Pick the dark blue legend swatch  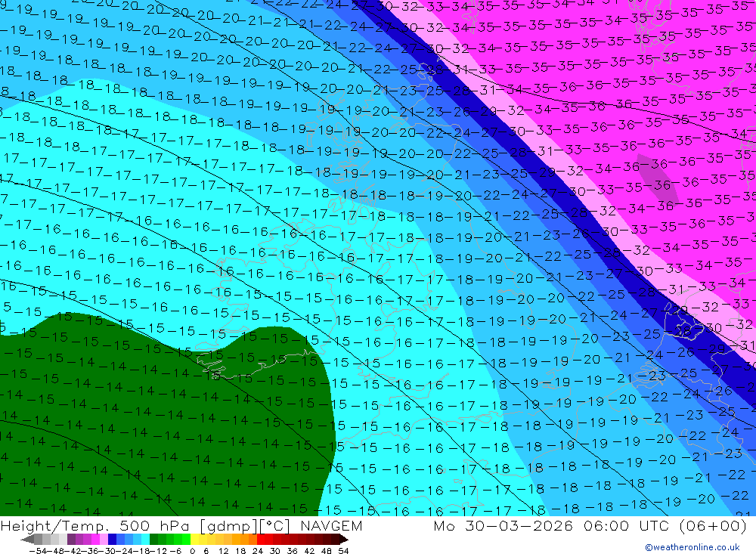tap(112, 540)
